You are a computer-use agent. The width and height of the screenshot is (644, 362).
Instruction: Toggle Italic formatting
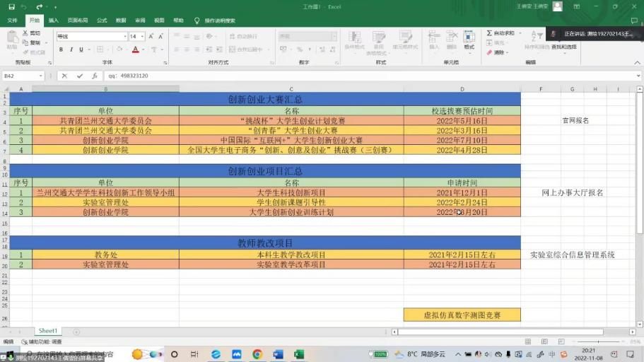pyautogui.click(x=71, y=49)
